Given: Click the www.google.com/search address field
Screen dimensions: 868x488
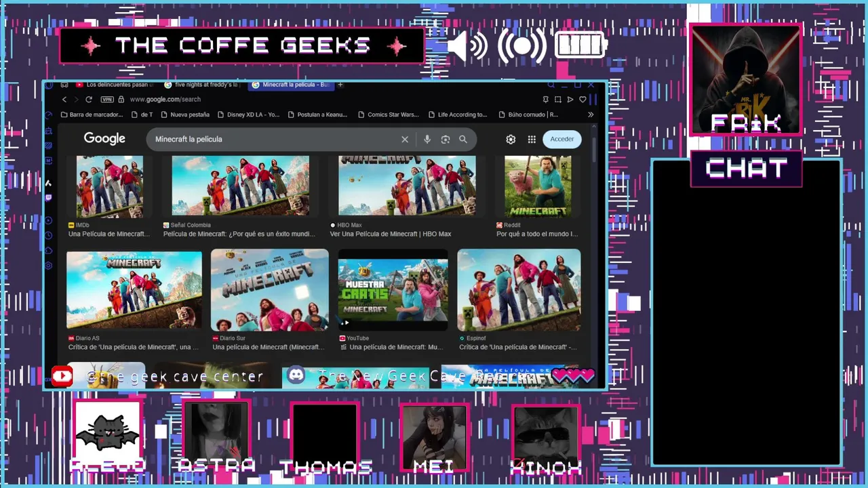Looking at the screenshot, I should pyautogui.click(x=165, y=99).
